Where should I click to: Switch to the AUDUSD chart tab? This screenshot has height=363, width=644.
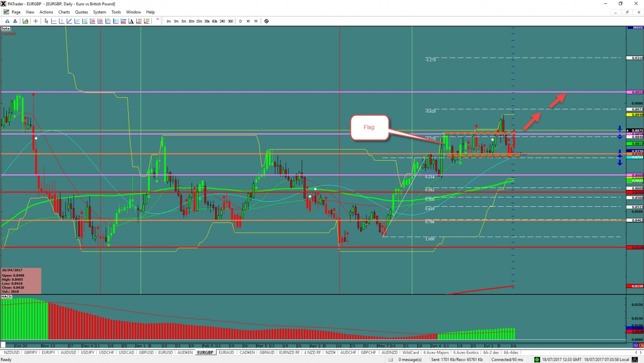tap(68, 352)
